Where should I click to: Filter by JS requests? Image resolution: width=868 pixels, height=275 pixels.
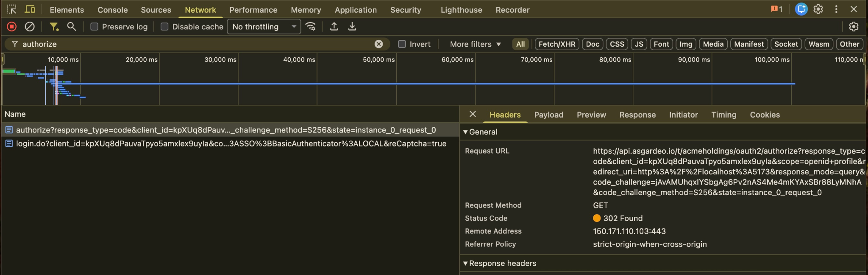point(639,44)
